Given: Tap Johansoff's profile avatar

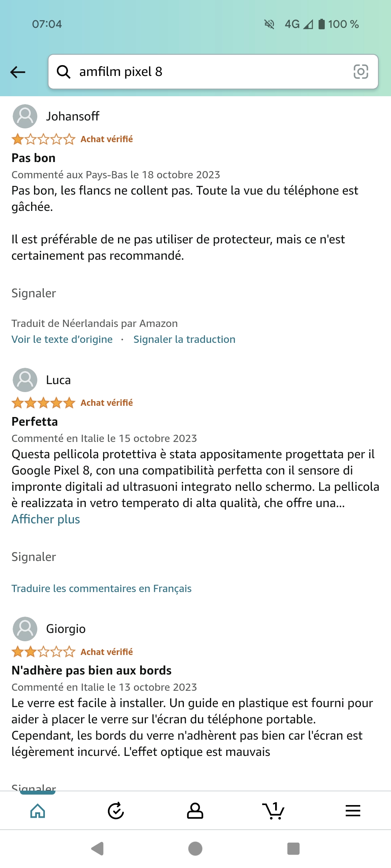Looking at the screenshot, I should coord(25,116).
